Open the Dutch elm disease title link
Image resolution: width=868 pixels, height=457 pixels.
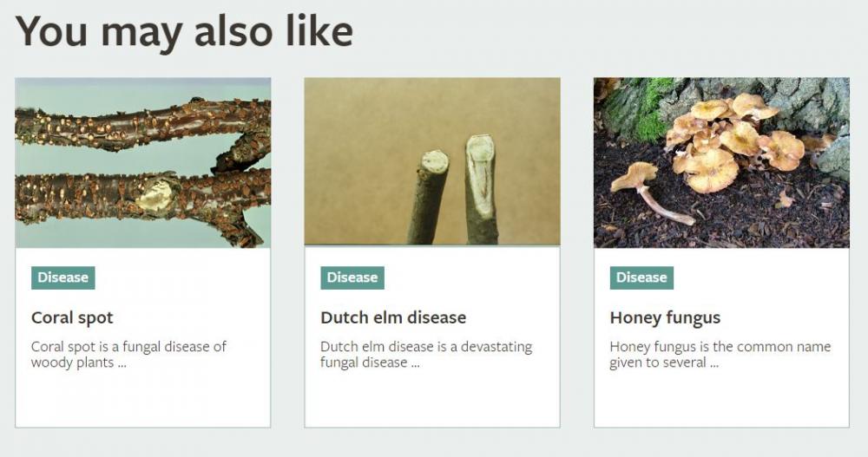[x=393, y=317]
